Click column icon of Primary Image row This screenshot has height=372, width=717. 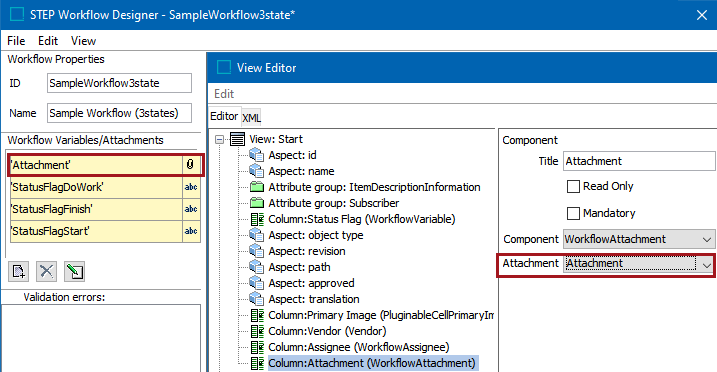pyautogui.click(x=257, y=315)
